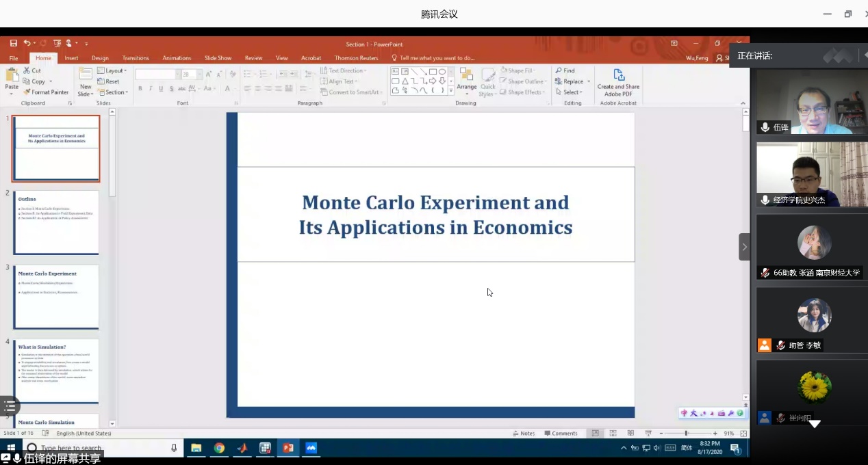868x465 pixels.
Task: Click the Save icon in quick access toolbar
Action: (x=14, y=43)
